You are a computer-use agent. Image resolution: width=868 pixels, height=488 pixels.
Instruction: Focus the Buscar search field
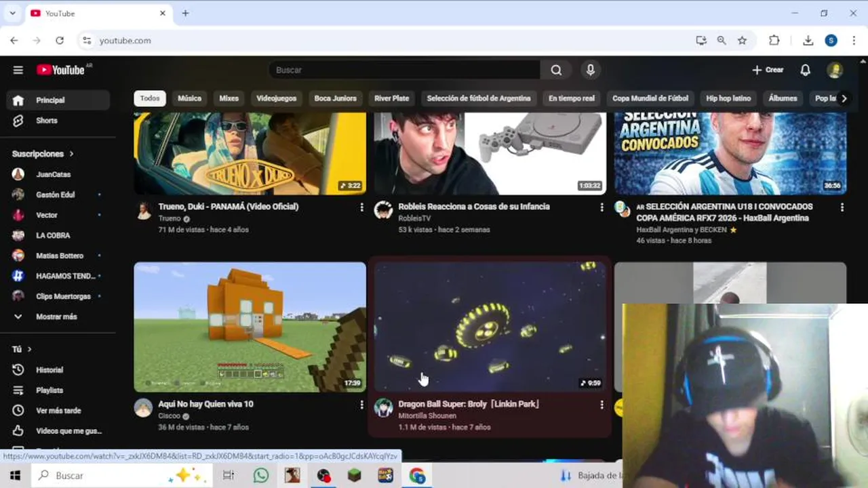tap(405, 70)
